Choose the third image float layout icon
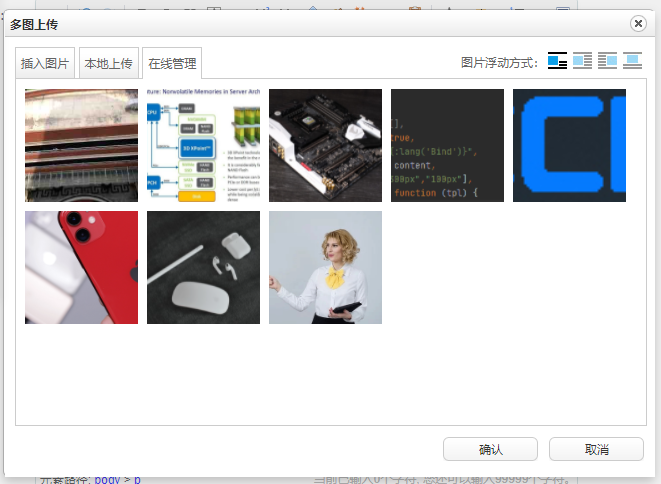The width and height of the screenshot is (661, 484). click(x=607, y=61)
